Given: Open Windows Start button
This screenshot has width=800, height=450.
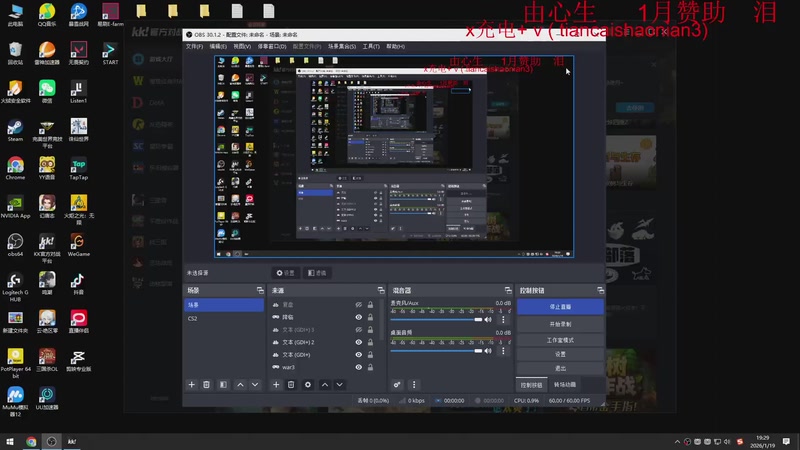Looking at the screenshot, I should (10, 441).
